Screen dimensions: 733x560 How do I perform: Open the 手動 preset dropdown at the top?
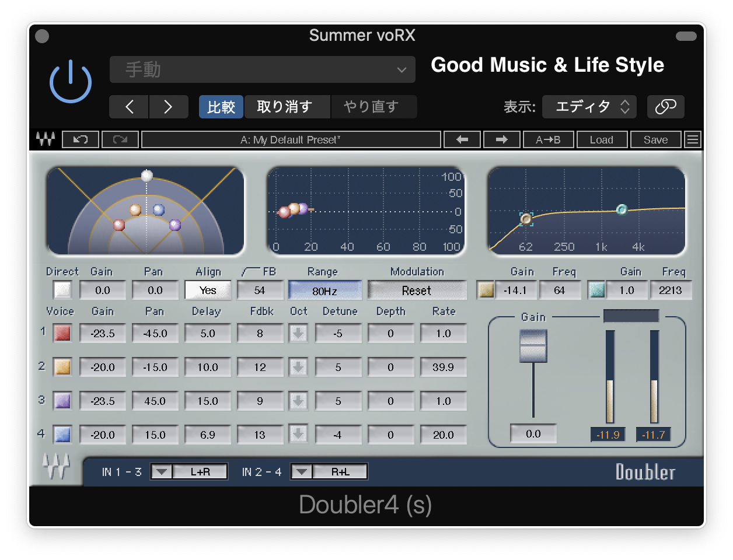(262, 69)
